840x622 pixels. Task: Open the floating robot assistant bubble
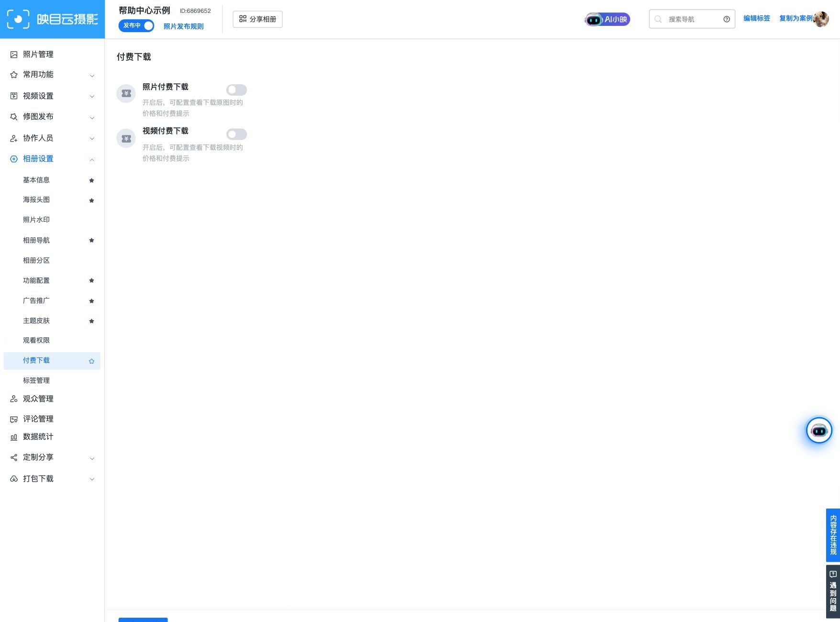click(x=819, y=430)
